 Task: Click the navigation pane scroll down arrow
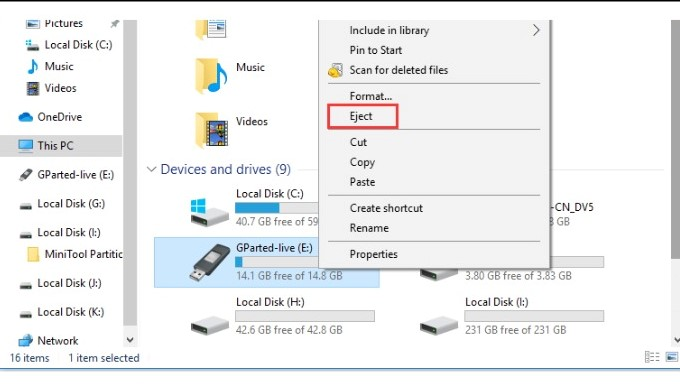(130, 340)
